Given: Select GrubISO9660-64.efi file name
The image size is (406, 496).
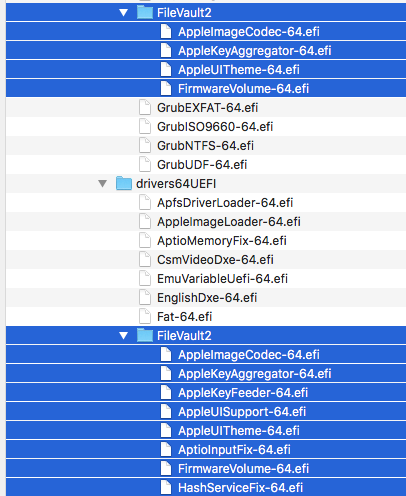Looking at the screenshot, I should (215, 127).
